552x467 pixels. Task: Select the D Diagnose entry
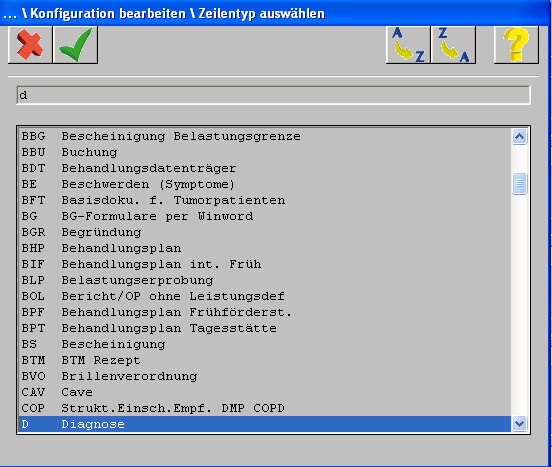265,424
